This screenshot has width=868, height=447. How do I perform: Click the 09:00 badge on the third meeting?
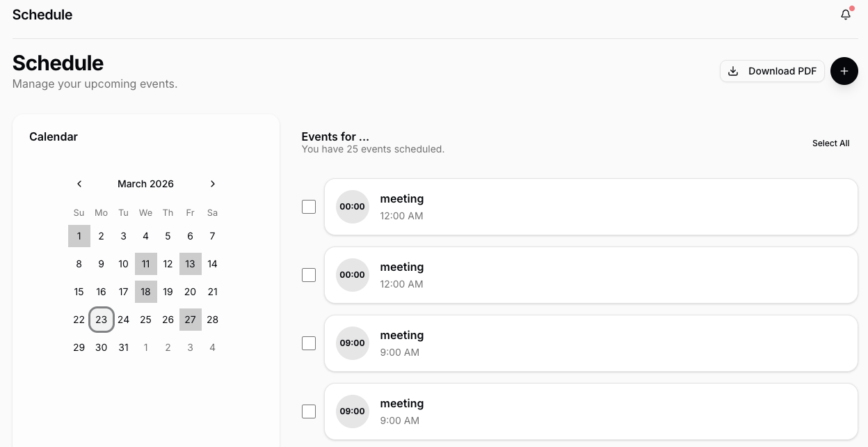[x=353, y=343]
